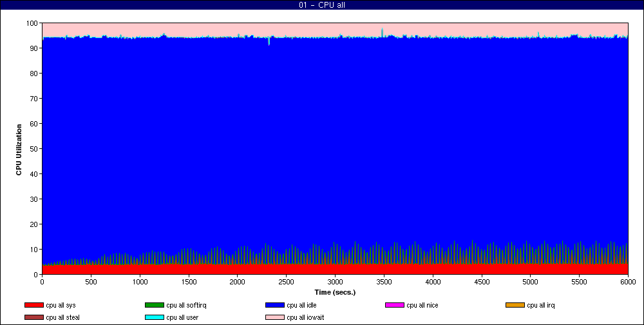Click the blue 'cpu all idle' legend swatch
644x325 pixels.
pyautogui.click(x=275, y=305)
